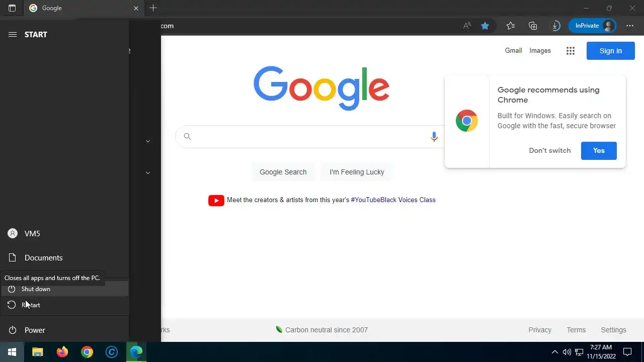
Task: Open the notification center icon
Action: pos(627,352)
